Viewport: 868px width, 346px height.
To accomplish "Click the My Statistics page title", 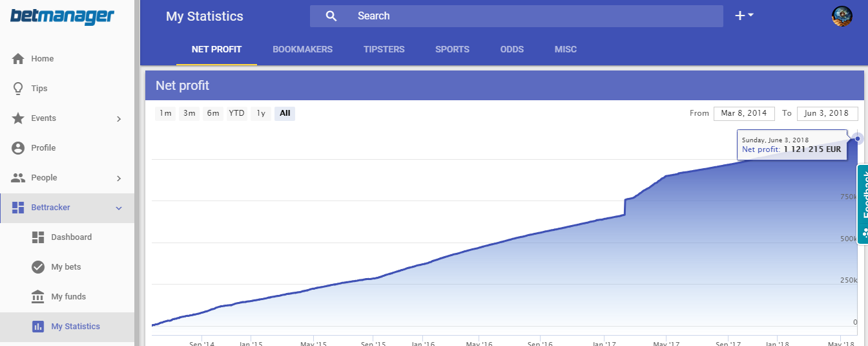I will click(205, 17).
